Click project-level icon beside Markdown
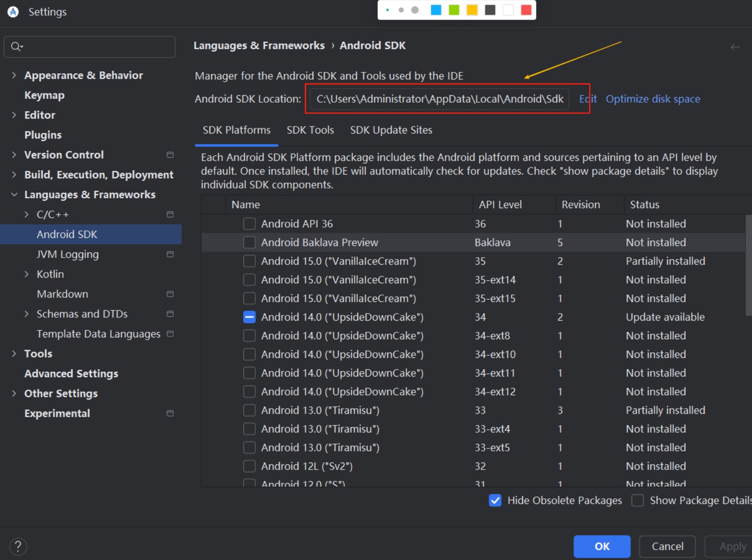The image size is (752, 560). click(x=170, y=294)
